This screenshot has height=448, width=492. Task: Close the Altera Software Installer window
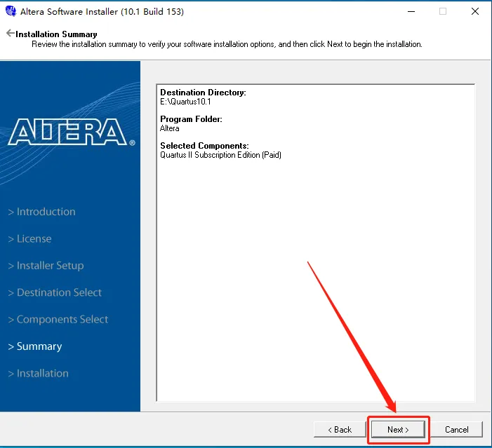tap(475, 12)
